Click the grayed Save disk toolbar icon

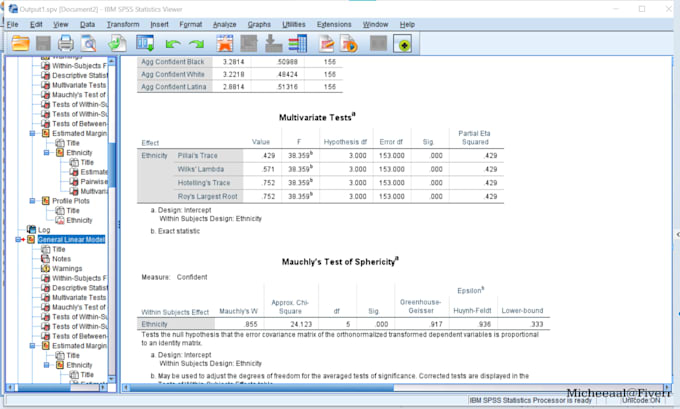click(43, 44)
